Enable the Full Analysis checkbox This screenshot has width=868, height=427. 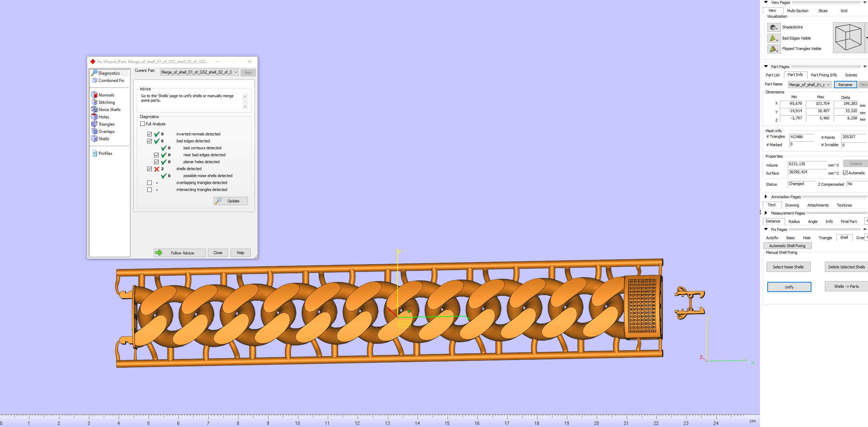click(x=142, y=124)
